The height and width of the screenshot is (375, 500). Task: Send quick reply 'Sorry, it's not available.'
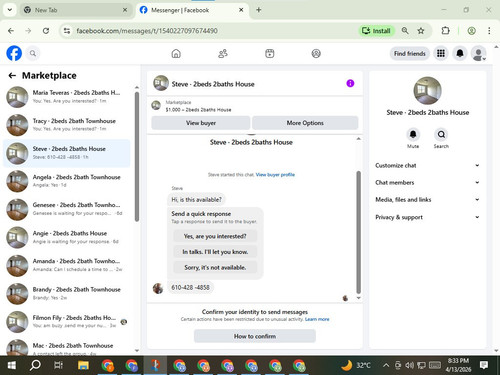pos(215,267)
